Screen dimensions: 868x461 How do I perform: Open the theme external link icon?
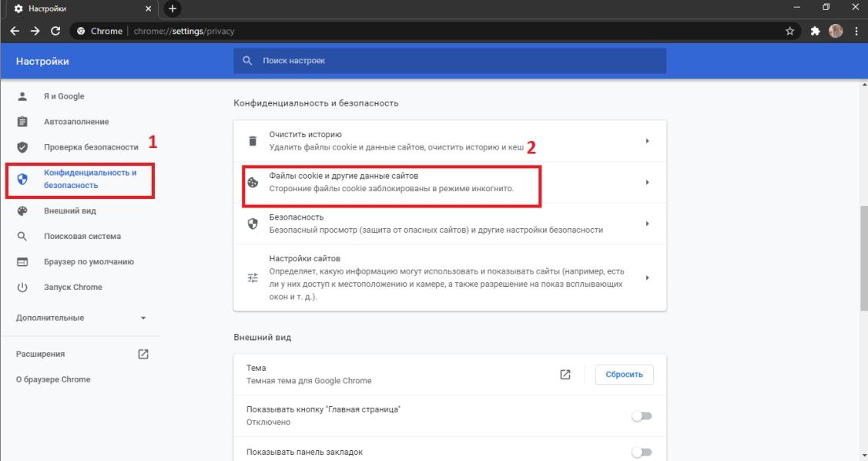click(x=565, y=375)
